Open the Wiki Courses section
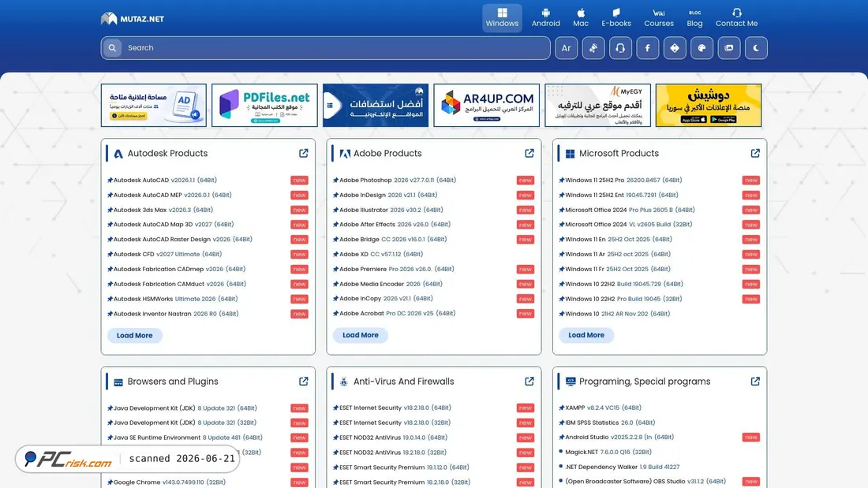The image size is (868, 488). (x=659, y=17)
